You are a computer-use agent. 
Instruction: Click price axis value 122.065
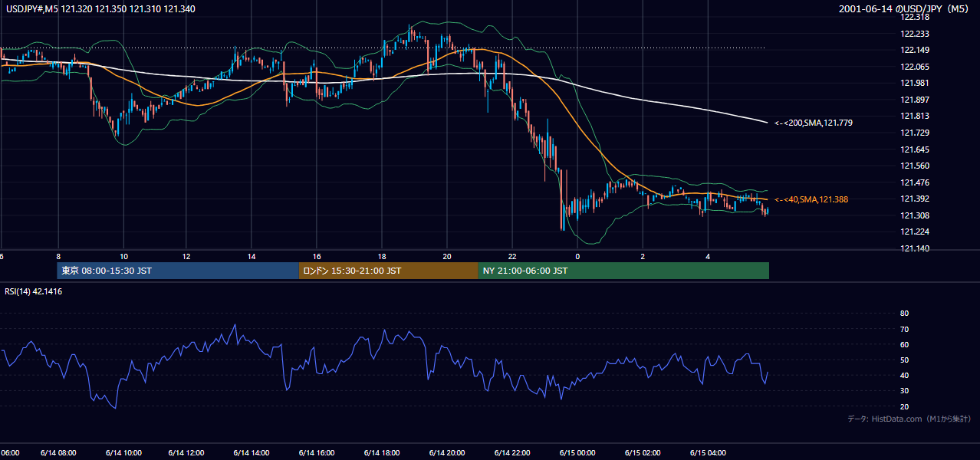916,67
